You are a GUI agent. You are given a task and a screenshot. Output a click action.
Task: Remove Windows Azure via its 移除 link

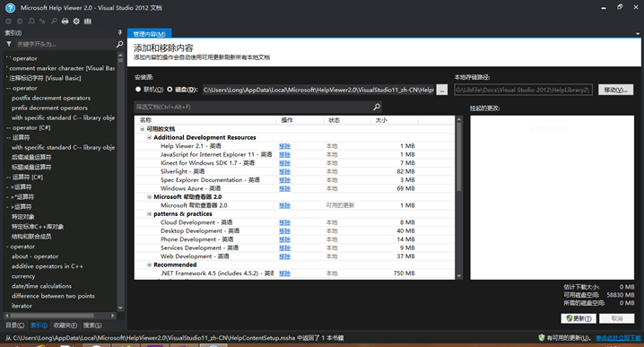(284, 188)
